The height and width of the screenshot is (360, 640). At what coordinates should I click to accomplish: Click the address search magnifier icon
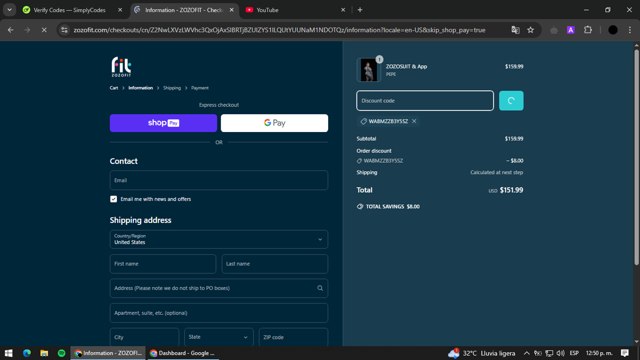coord(320,288)
